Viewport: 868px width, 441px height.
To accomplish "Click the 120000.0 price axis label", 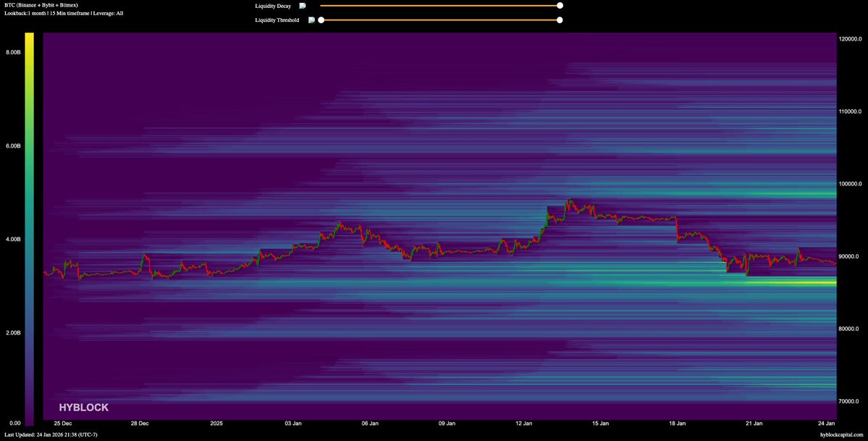I will [x=852, y=39].
